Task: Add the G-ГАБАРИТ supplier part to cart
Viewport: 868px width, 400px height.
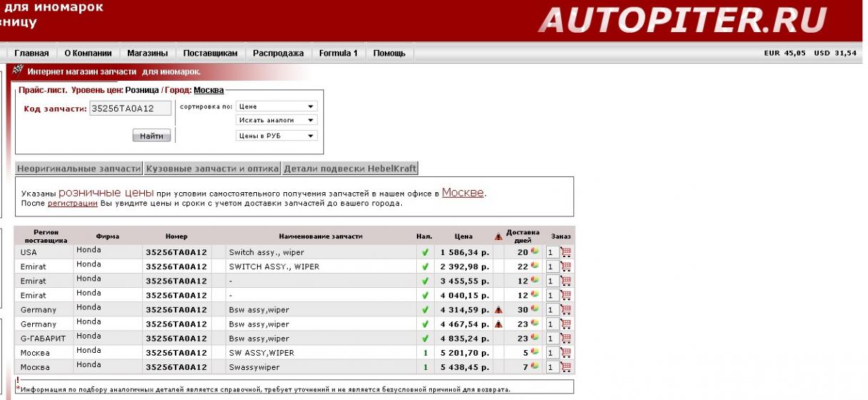Action: (x=566, y=339)
